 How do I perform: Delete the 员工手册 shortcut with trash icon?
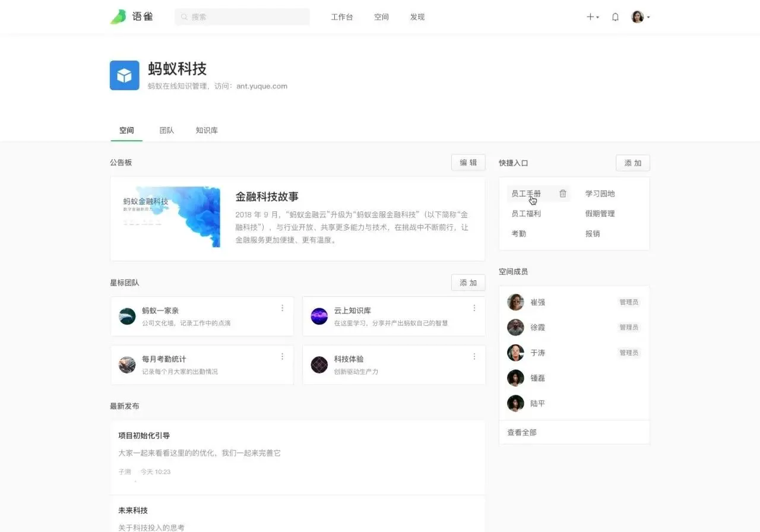[563, 194]
